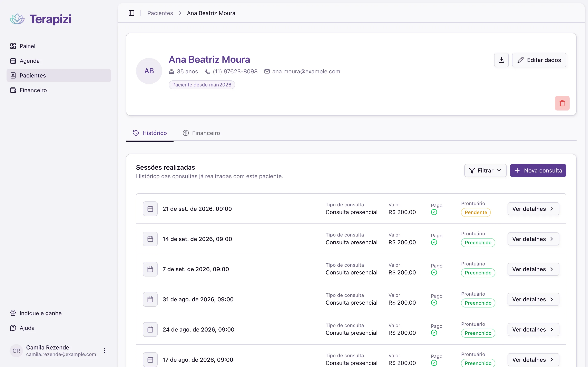
Task: Open the Painel dashboard icon item
Action: (59, 46)
